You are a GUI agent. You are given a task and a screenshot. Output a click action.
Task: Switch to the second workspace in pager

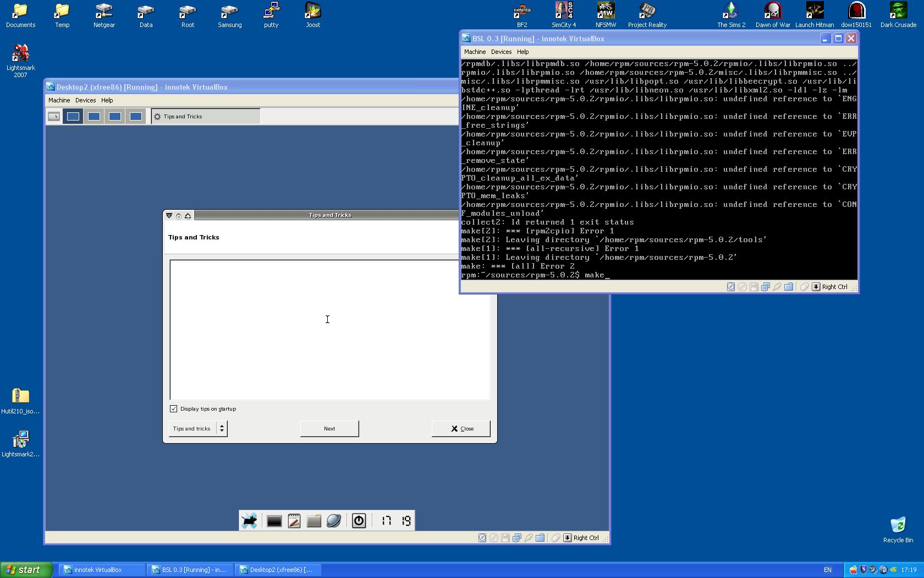94,117
